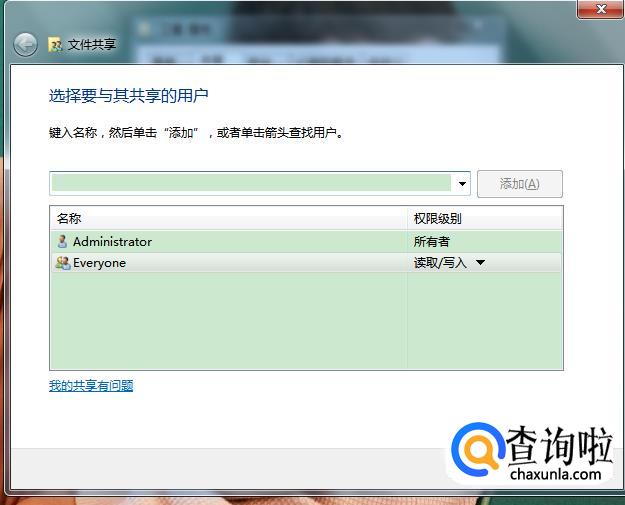This screenshot has height=505, width=625.
Task: Select the Administrator row name
Action: coord(112,242)
